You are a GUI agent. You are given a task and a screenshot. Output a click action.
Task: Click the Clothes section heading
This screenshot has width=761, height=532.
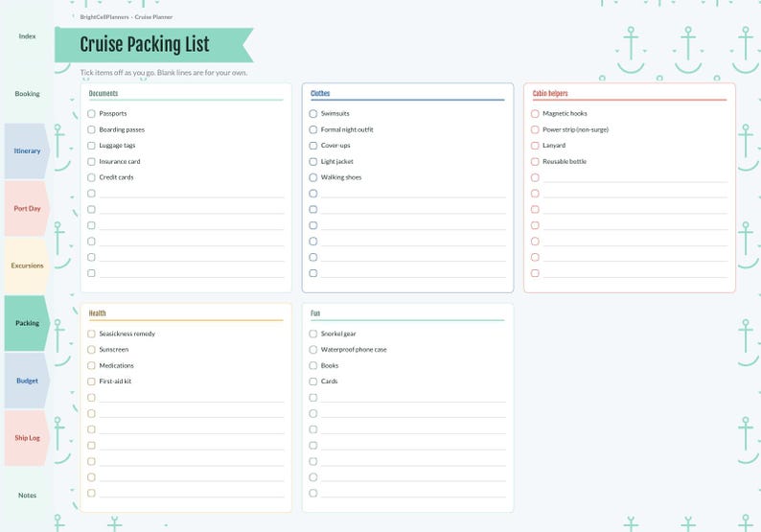pos(320,93)
